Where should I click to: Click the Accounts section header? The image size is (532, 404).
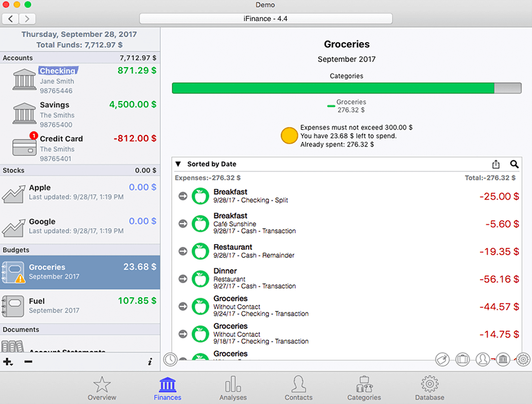[x=80, y=58]
